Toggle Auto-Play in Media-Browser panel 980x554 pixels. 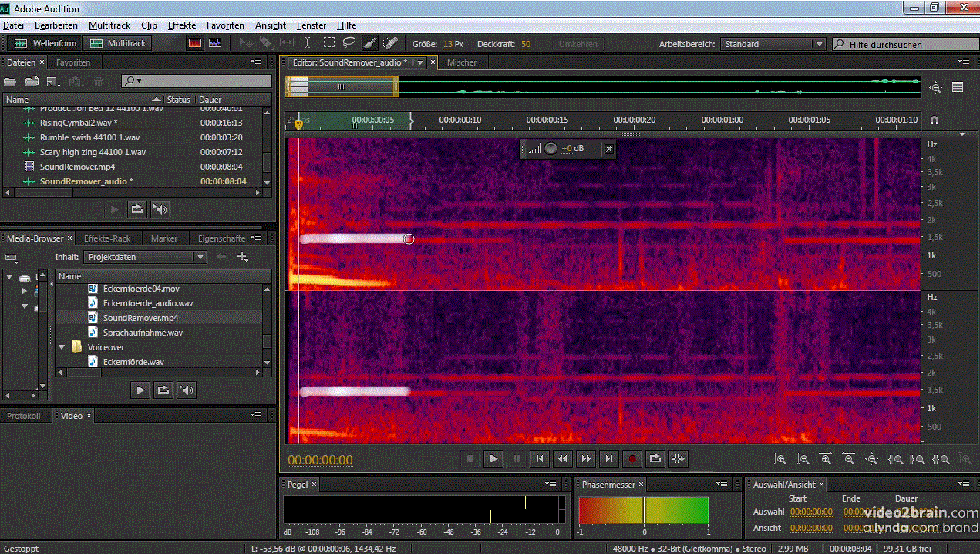(186, 390)
